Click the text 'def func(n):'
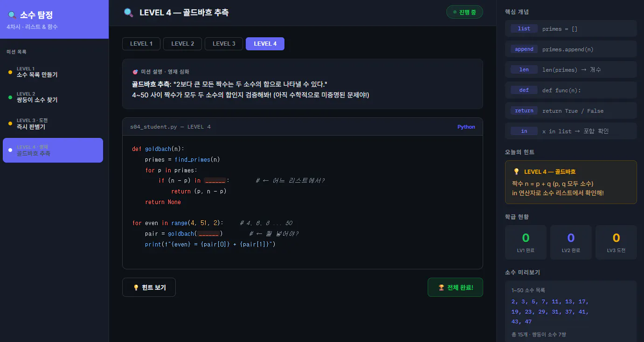644x342 pixels. click(x=561, y=90)
